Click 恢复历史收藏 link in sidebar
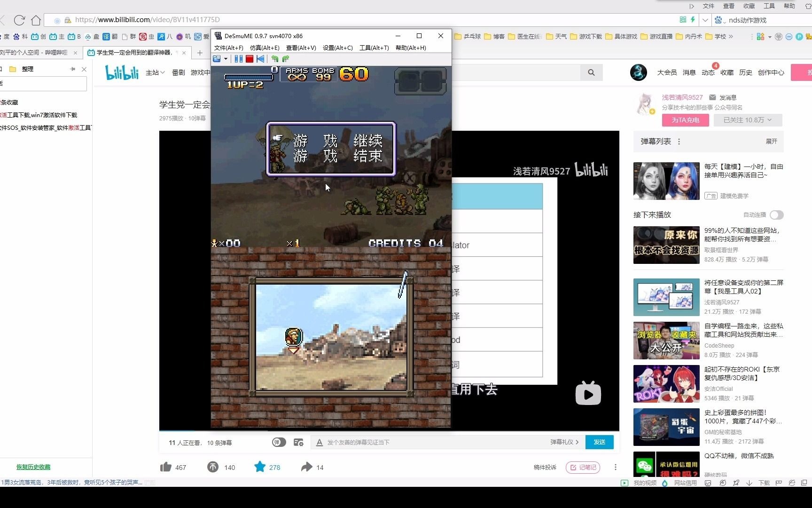 pyautogui.click(x=33, y=467)
